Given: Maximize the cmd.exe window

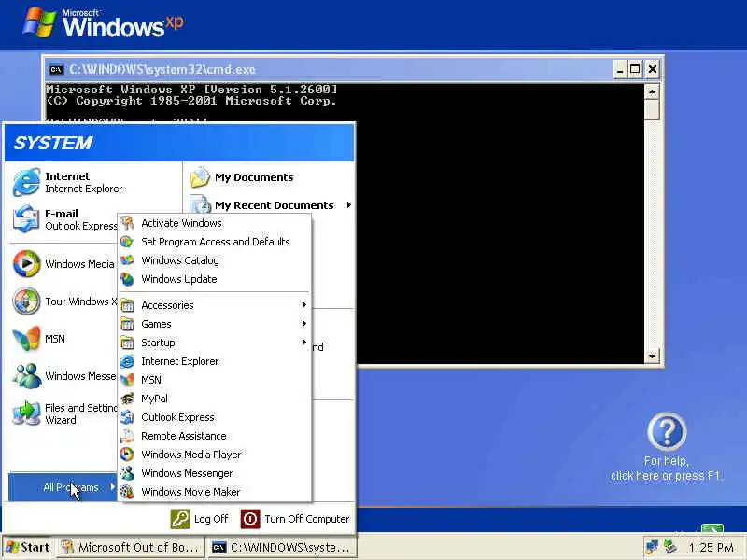Looking at the screenshot, I should pos(635,69).
